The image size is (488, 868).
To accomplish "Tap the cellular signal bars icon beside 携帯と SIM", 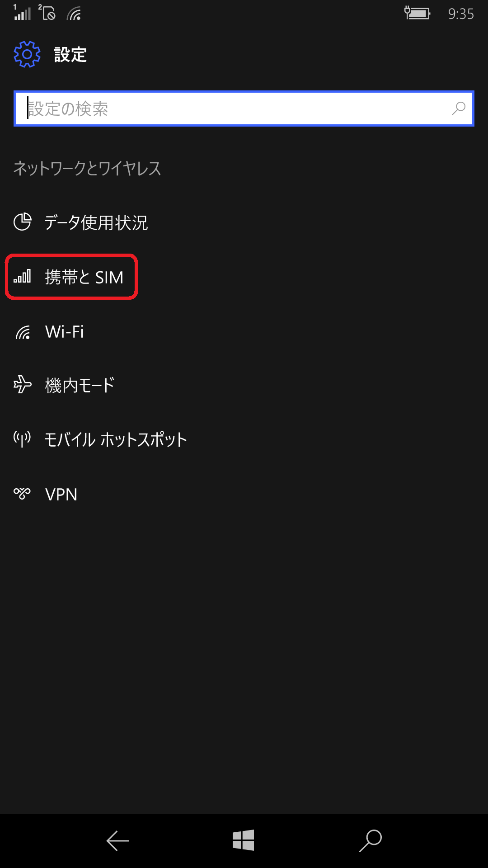I will point(22,276).
